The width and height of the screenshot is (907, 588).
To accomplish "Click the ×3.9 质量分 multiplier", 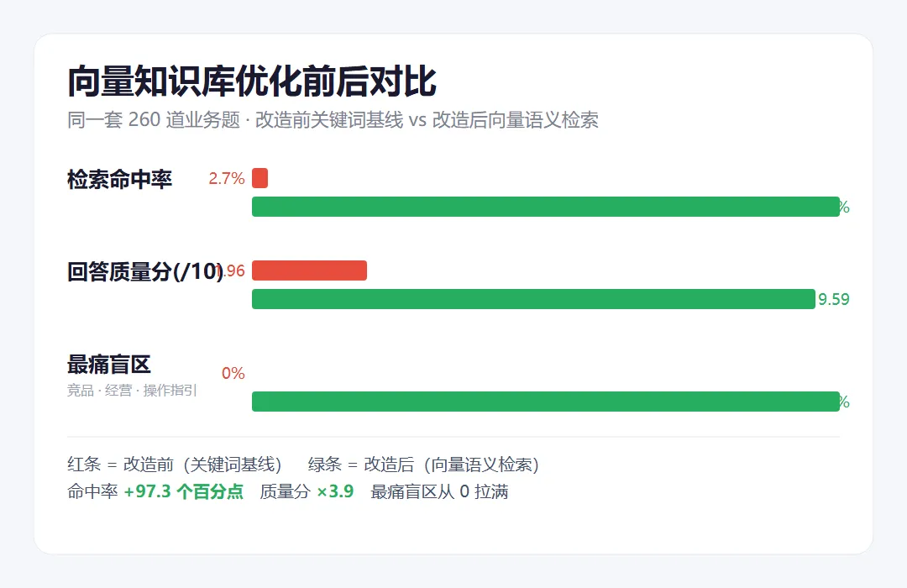I will point(335,492).
